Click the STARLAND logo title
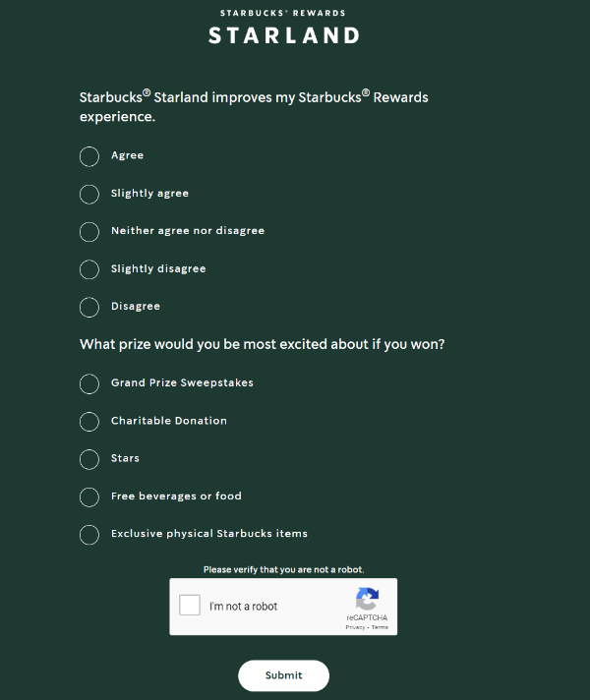Screen dimensions: 590x700 point(283,35)
